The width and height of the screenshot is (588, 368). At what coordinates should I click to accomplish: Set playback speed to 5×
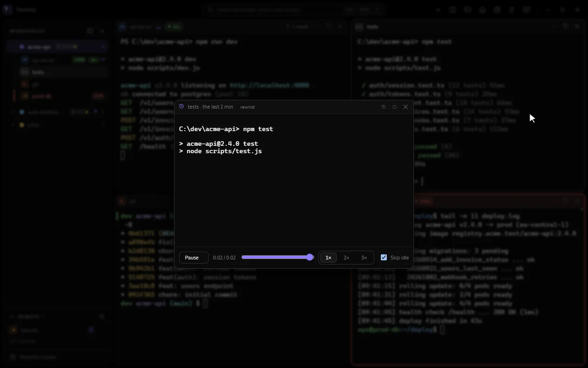pyautogui.click(x=364, y=258)
